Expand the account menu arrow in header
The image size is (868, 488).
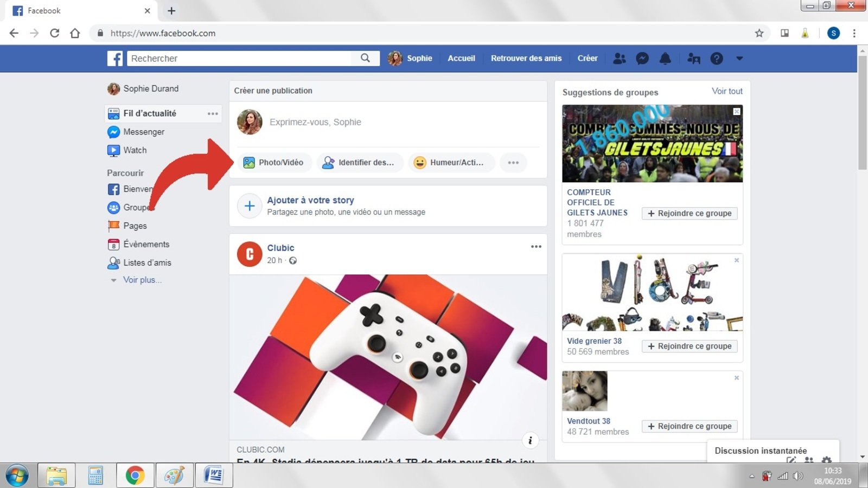[x=739, y=59]
